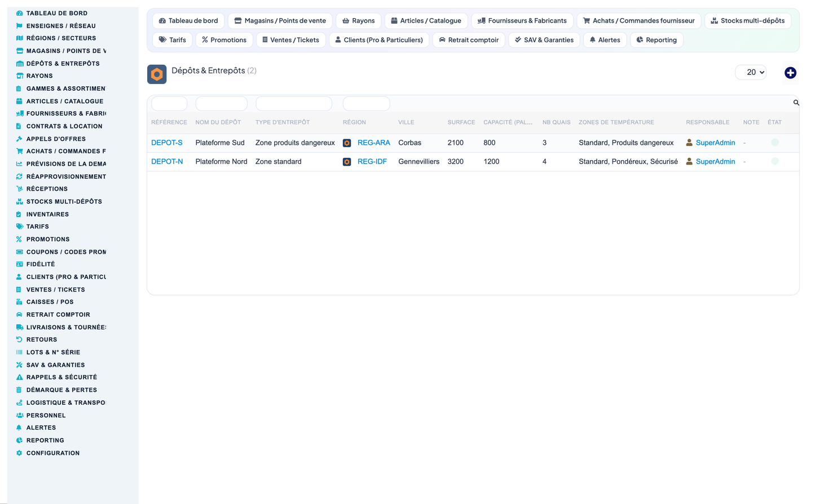The height and width of the screenshot is (504, 815).
Task: Click the orange hexagon Dépôts & Entrepôts icon
Action: click(157, 74)
